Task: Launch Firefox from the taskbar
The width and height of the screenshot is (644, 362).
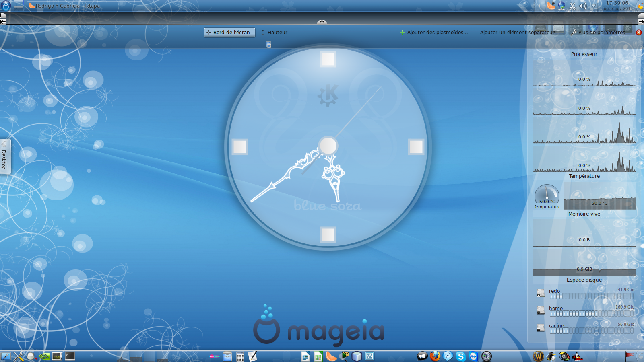Action: click(x=435, y=356)
